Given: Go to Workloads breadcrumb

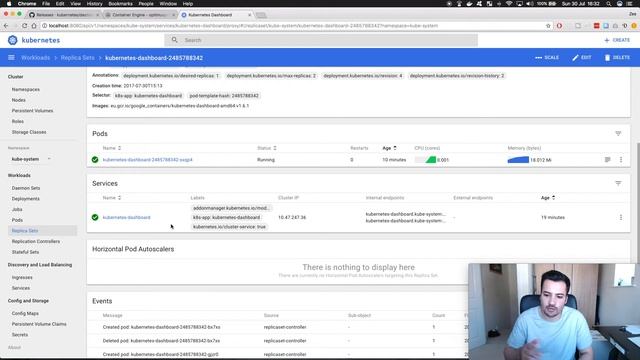Looking at the screenshot, I should [x=36, y=58].
